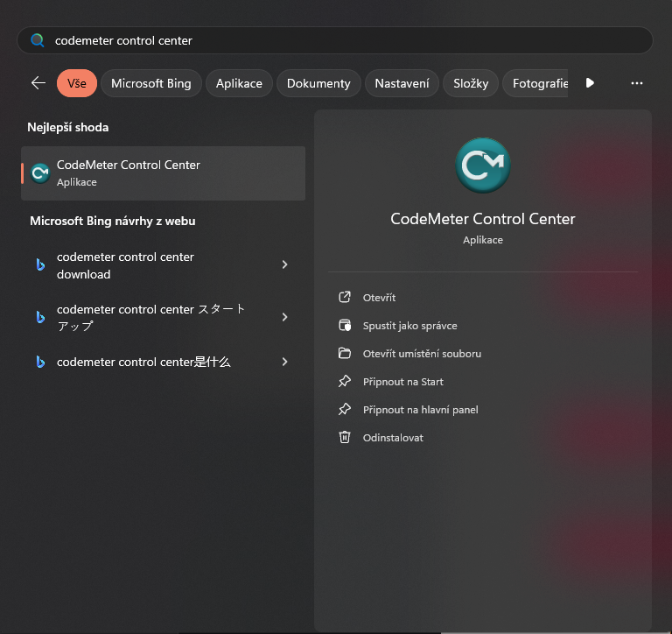The image size is (672, 634).
Task: Switch to the Aplikace filter tab
Action: coord(239,83)
